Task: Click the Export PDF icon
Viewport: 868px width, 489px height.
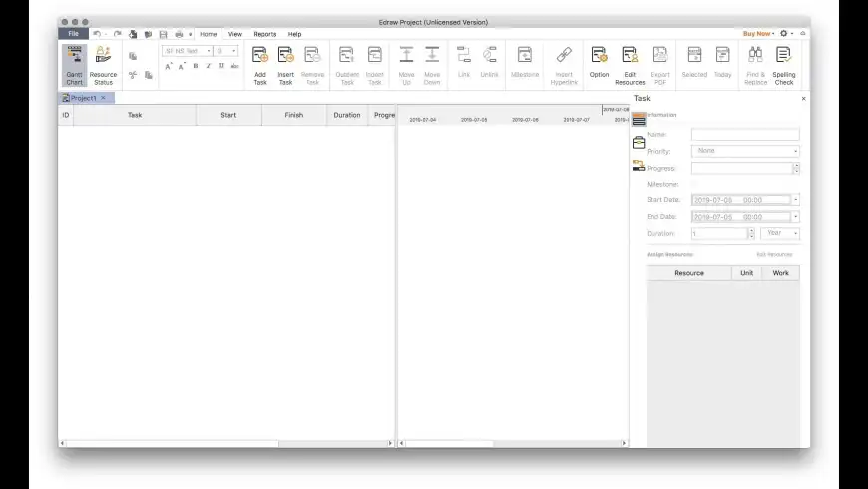Action: 659,64
